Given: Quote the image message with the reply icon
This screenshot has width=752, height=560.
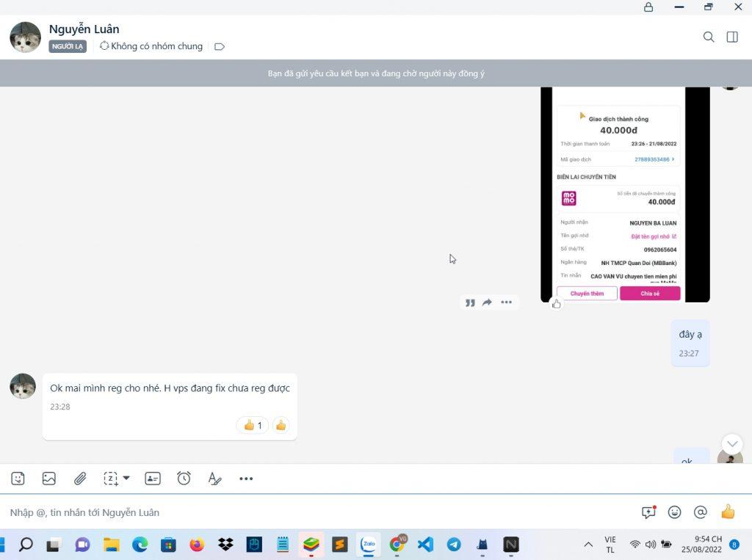Looking at the screenshot, I should (470, 302).
